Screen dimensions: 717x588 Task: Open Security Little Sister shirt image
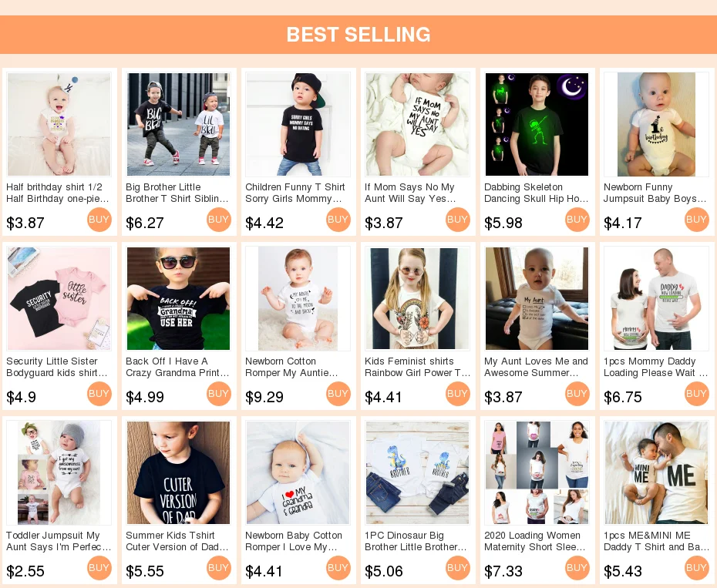[59, 298]
